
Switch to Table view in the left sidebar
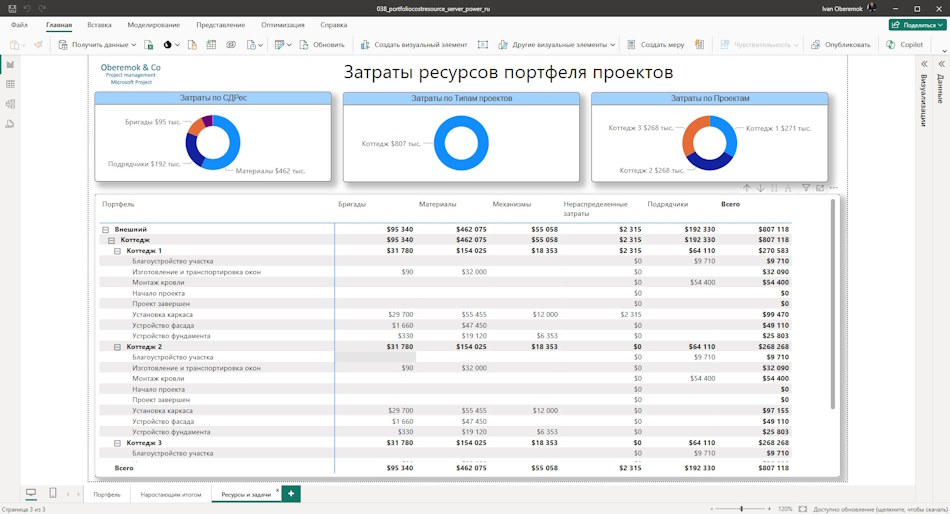pos(10,84)
